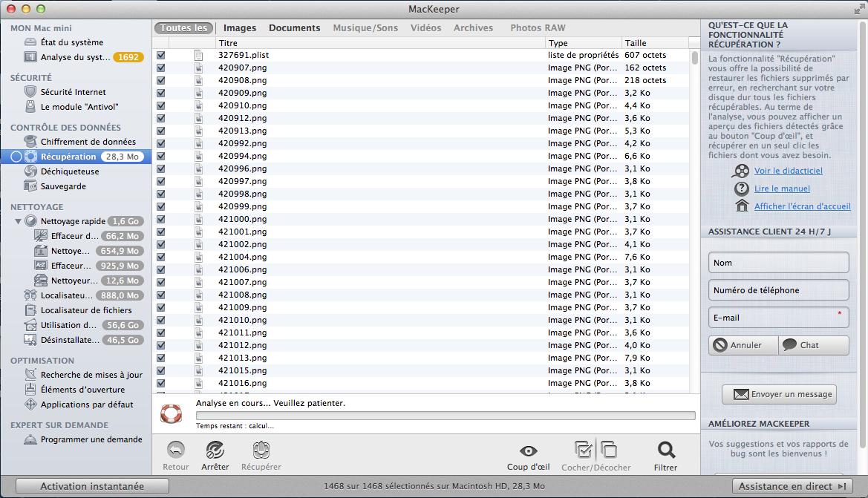Click the Activation instantanée button
Viewport: 868px width, 498px height.
pos(92,486)
